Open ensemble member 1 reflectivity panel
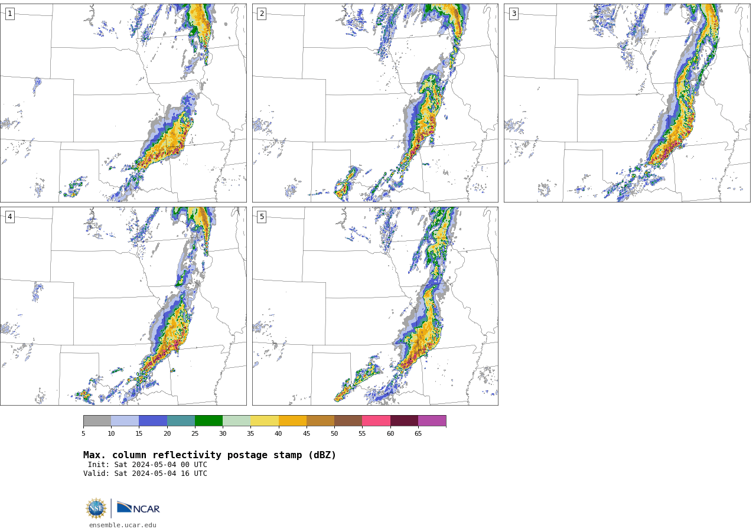 pos(123,103)
